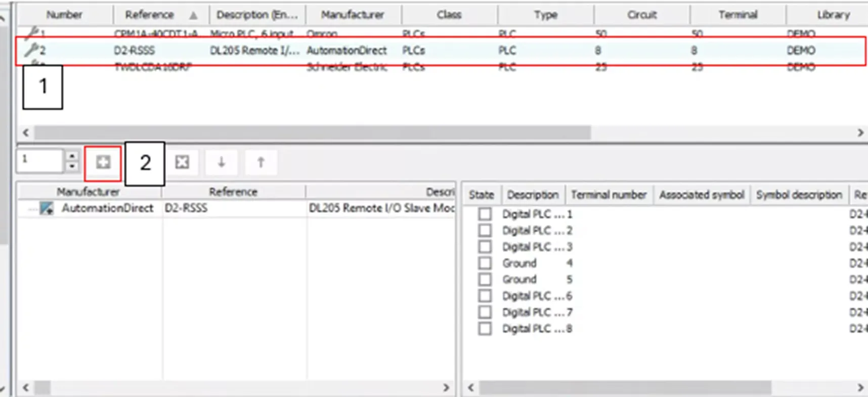Check the Ground terminal 5 box

485,279
